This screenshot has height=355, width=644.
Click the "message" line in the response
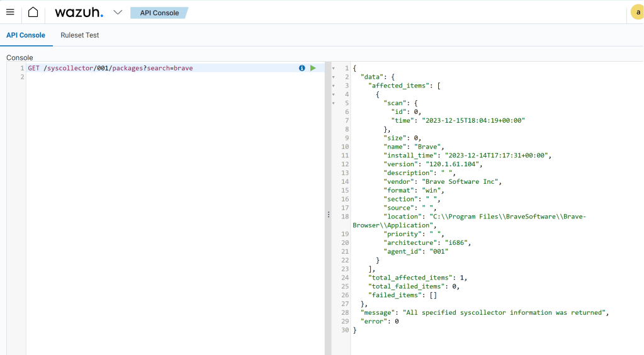click(485, 313)
